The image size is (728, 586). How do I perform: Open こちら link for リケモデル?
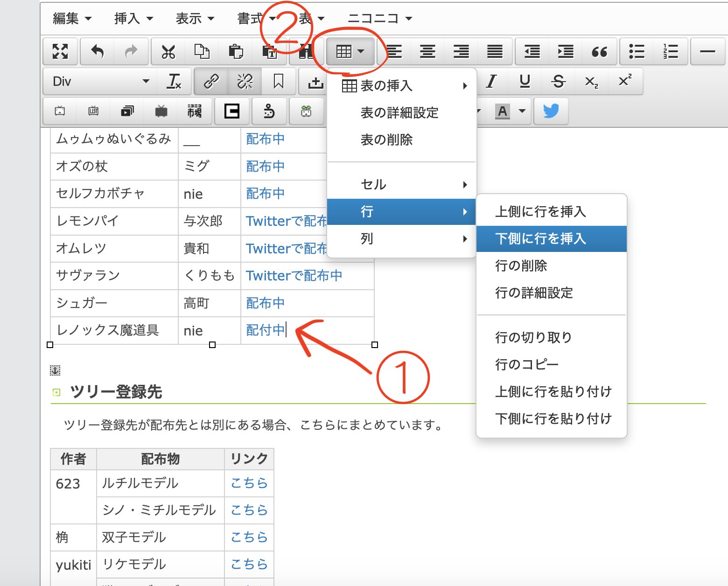(x=249, y=564)
